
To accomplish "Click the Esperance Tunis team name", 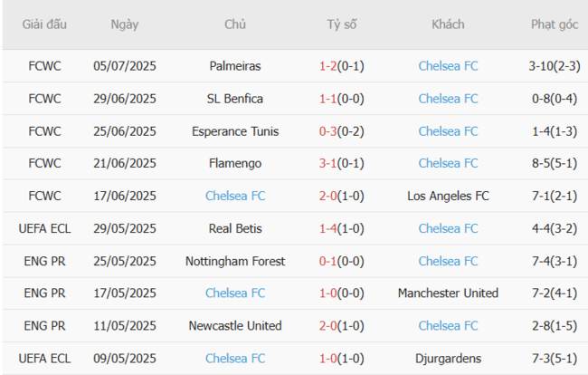I will [235, 131].
